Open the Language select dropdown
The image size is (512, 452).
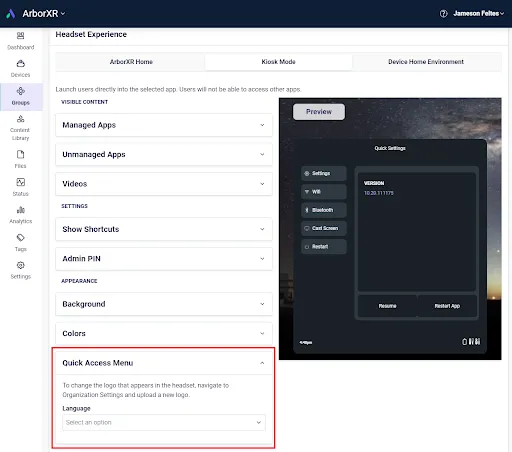[x=164, y=422]
